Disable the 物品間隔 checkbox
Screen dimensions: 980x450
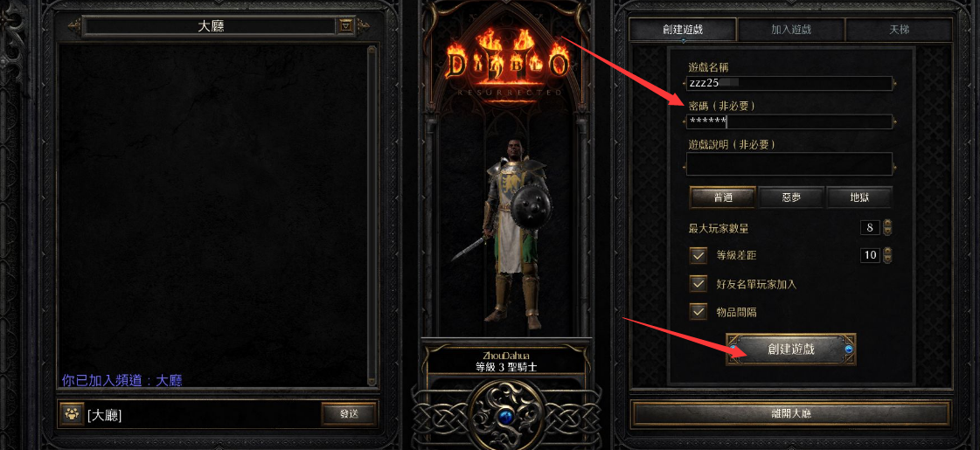699,312
